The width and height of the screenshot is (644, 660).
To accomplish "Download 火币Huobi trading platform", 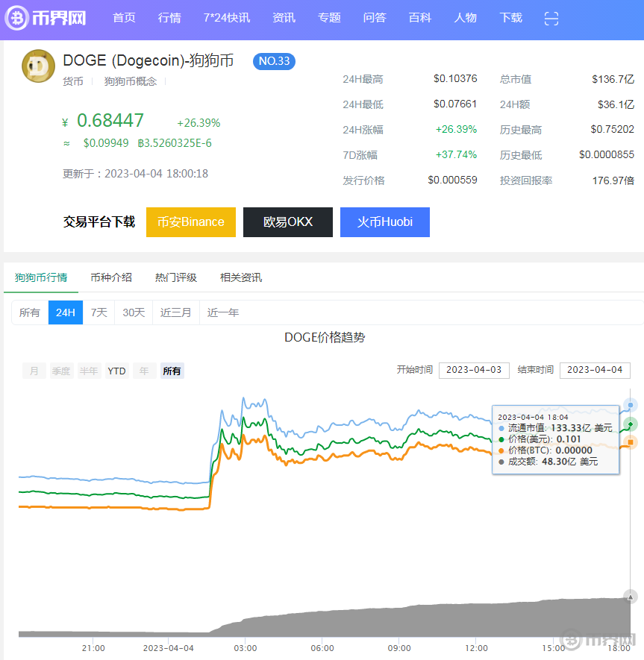I will click(385, 221).
